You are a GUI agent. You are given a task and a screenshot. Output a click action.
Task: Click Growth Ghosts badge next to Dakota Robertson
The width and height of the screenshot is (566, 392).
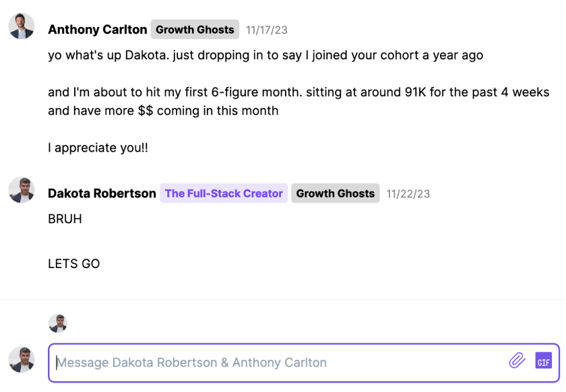(336, 193)
